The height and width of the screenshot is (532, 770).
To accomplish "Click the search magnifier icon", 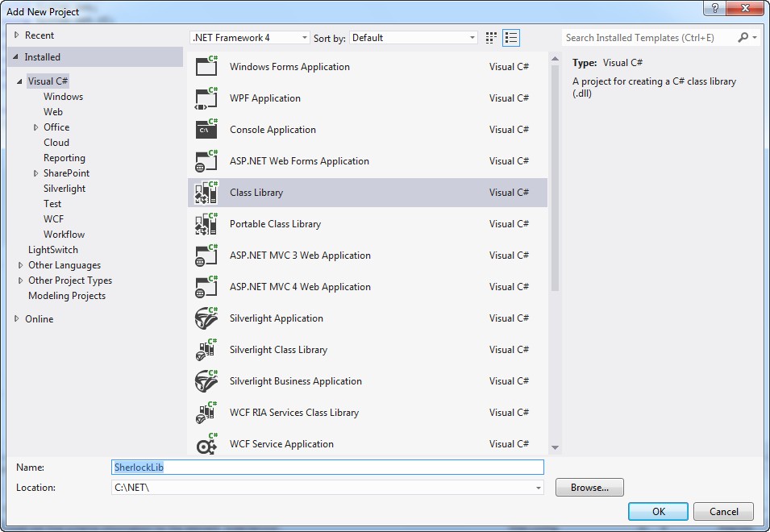I will [743, 37].
